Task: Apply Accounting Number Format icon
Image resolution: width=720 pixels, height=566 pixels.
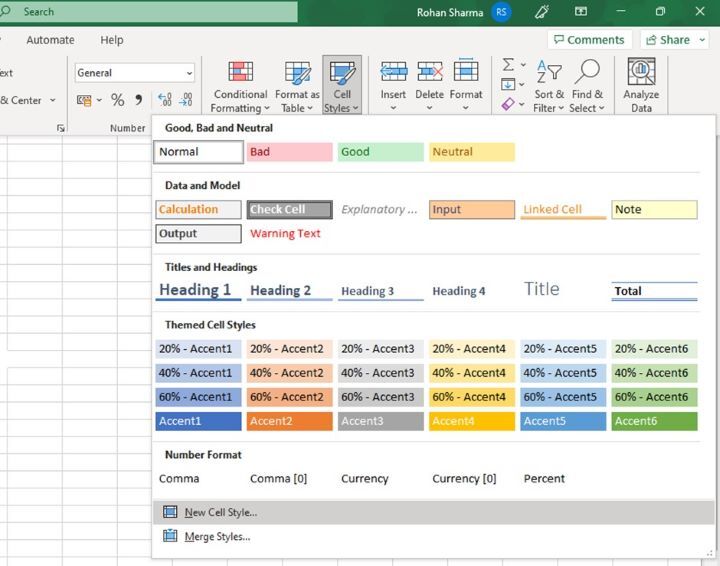Action: click(84, 100)
